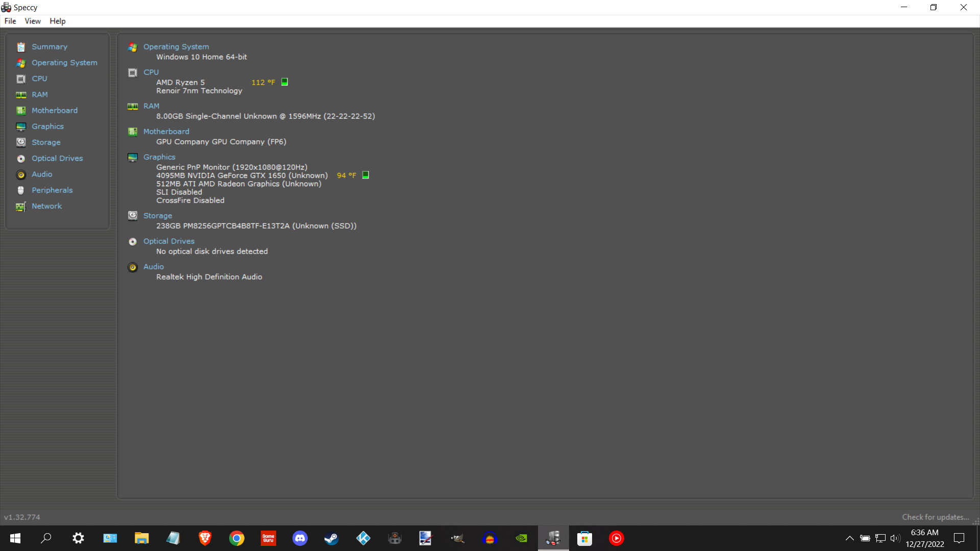This screenshot has width=980, height=551.
Task: View Motherboard details in the sidebar
Action: click(54, 110)
